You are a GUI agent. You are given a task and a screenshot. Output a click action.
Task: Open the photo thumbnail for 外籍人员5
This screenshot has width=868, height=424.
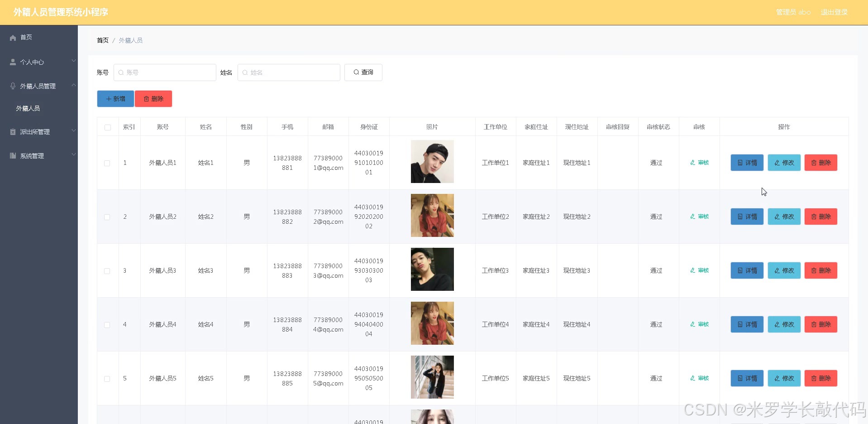click(x=432, y=377)
